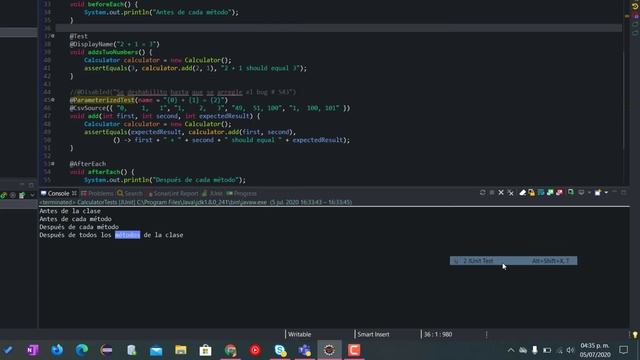Image resolution: width=640 pixels, height=360 pixels.
Task: Click red Show Console on error output icon
Action: click(x=559, y=192)
